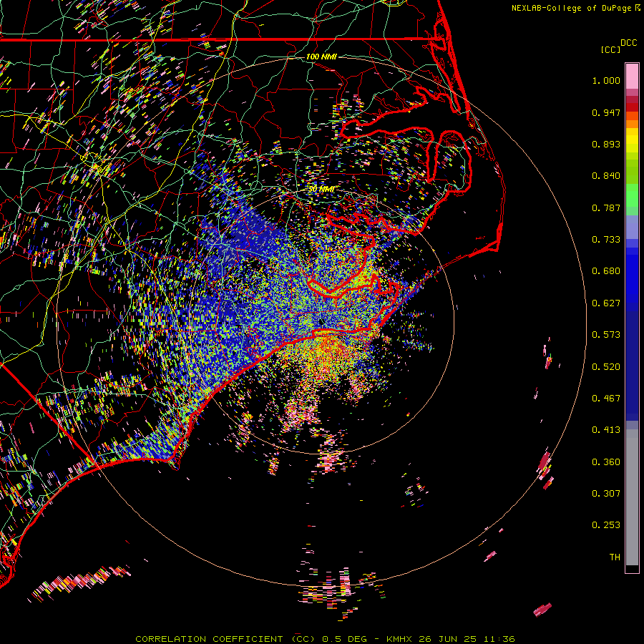Click the 0.520 legend value
Image resolution: width=644 pixels, height=644 pixels.
pos(606,367)
